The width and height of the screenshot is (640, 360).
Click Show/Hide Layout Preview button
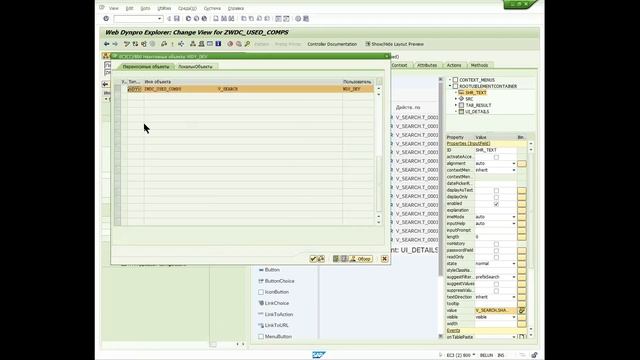[394, 44]
